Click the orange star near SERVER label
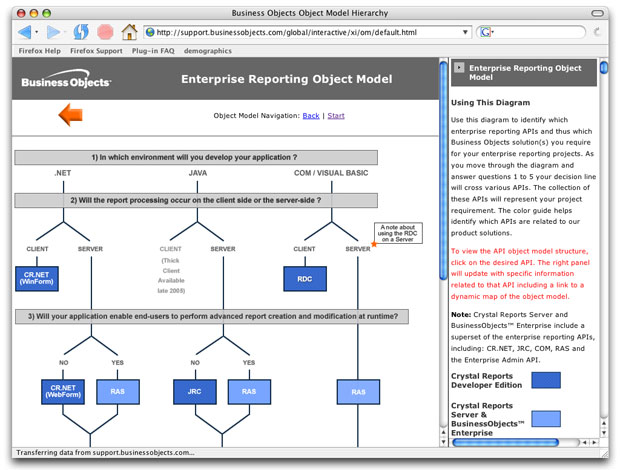This screenshot has width=620, height=470. (374, 244)
